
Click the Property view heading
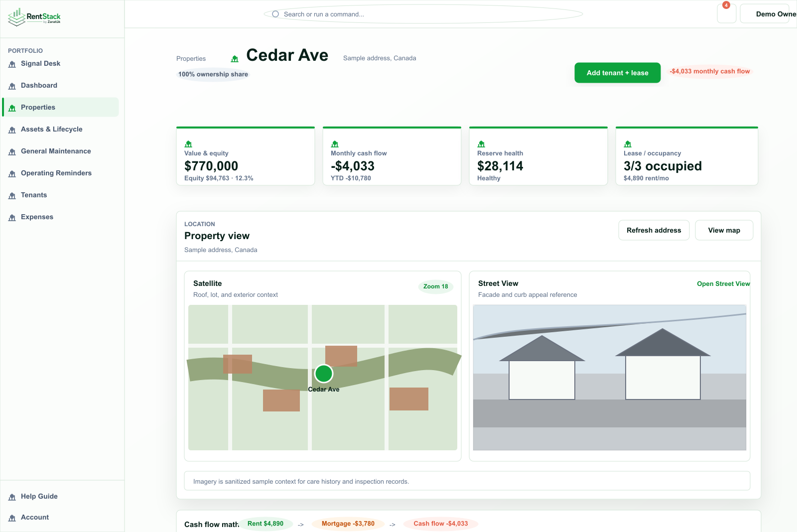point(217,236)
